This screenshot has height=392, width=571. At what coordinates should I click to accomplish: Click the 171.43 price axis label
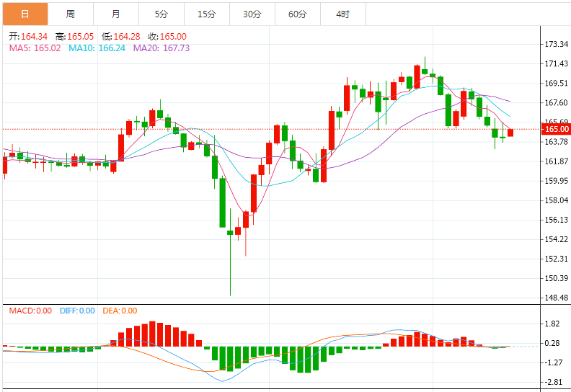click(x=556, y=63)
